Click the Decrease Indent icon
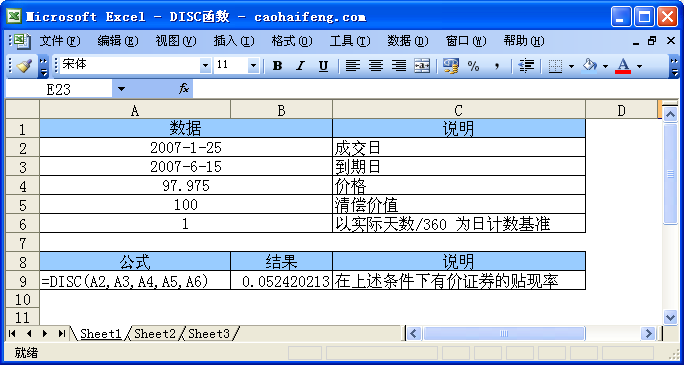Viewport: 684px width, 365px height. 527,66
